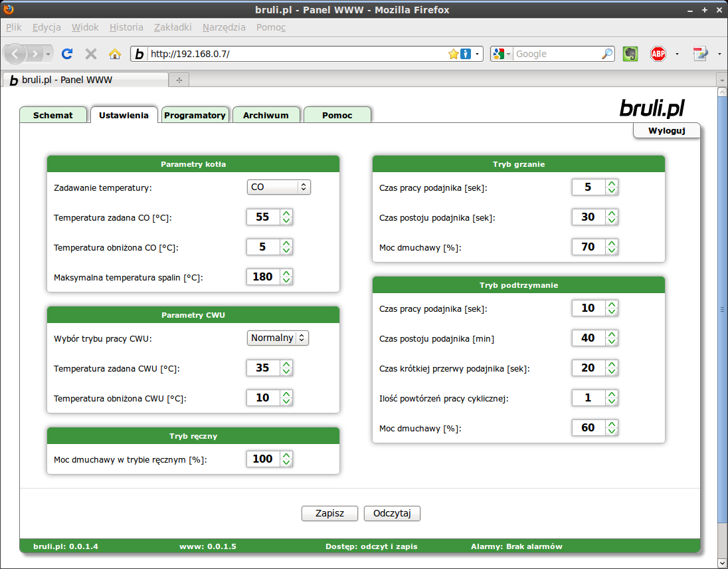Click the Adblock Plus ABP icon
The height and width of the screenshot is (569, 728).
tap(658, 54)
